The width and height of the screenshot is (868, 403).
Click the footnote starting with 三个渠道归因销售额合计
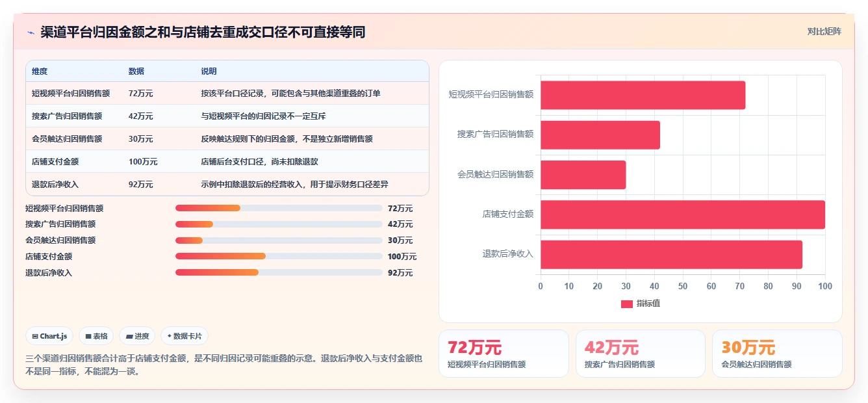[224, 365]
